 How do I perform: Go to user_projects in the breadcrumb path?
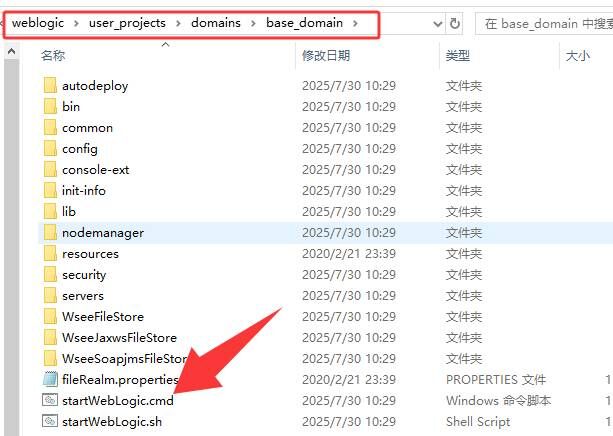pyautogui.click(x=127, y=23)
